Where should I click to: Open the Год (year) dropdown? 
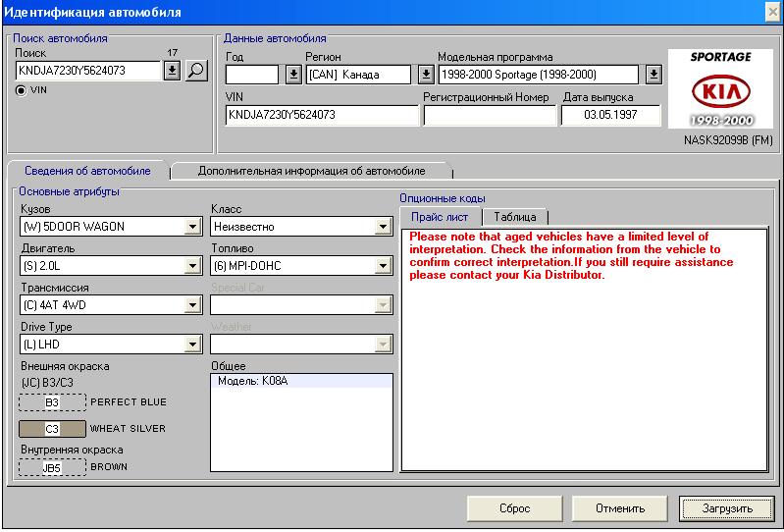pos(292,75)
